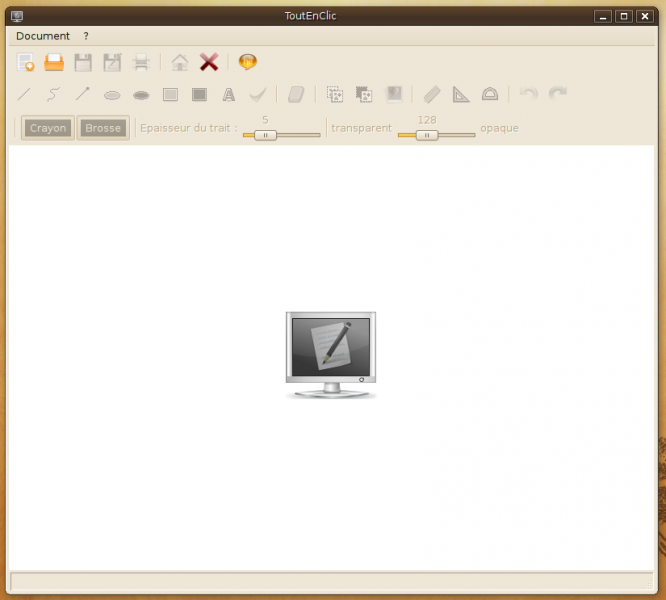Image resolution: width=666 pixels, height=600 pixels.
Task: Select the freehand curve tool
Action: click(x=54, y=94)
